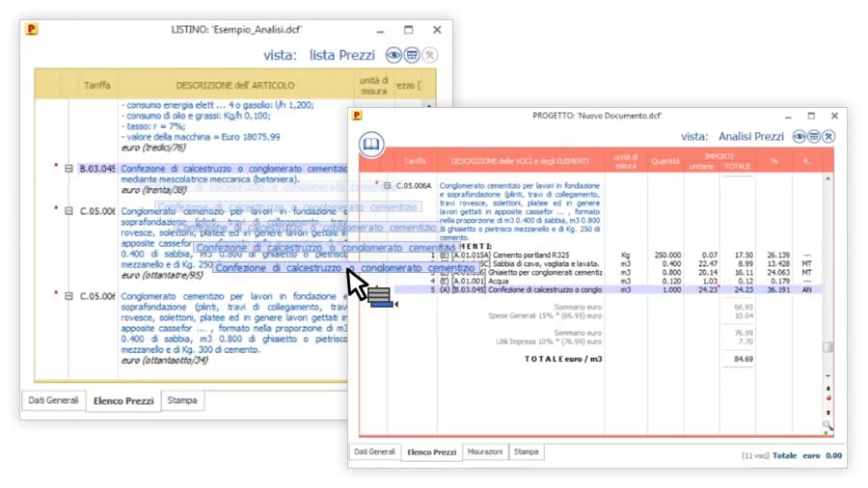Click the magnifier search icon beside PROGETTO scrollbar

(x=827, y=424)
